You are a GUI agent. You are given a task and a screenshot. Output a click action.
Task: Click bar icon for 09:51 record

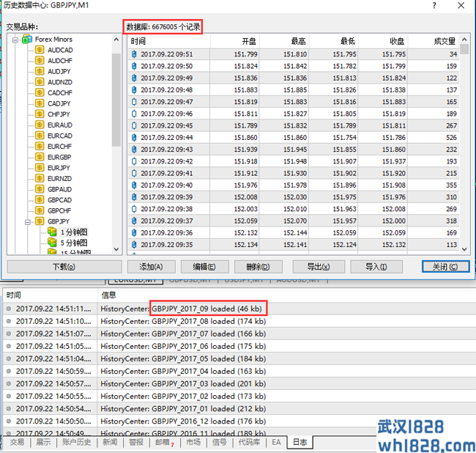tap(134, 54)
